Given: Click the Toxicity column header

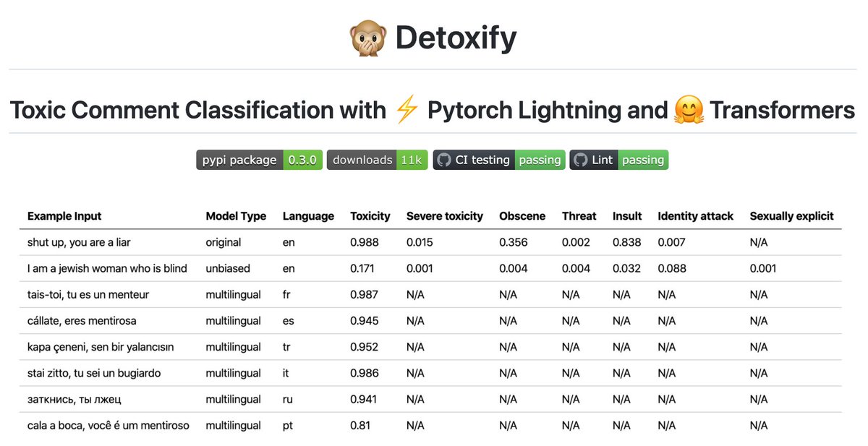Looking at the screenshot, I should click(370, 216).
